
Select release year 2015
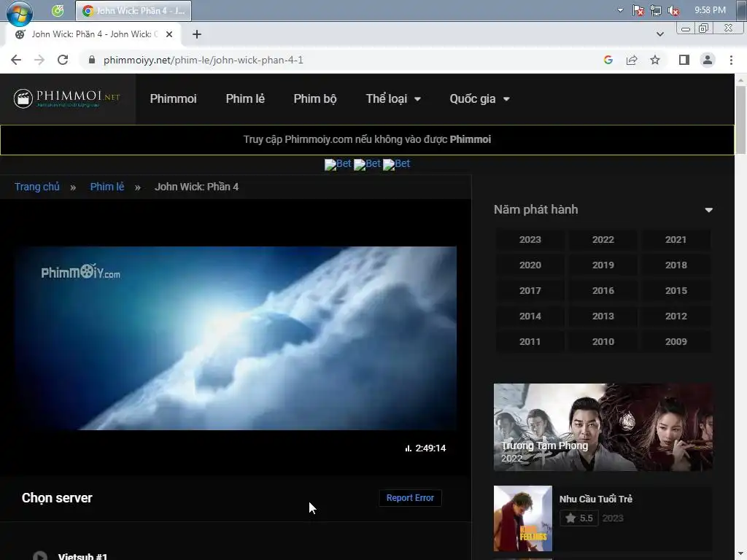(x=676, y=290)
